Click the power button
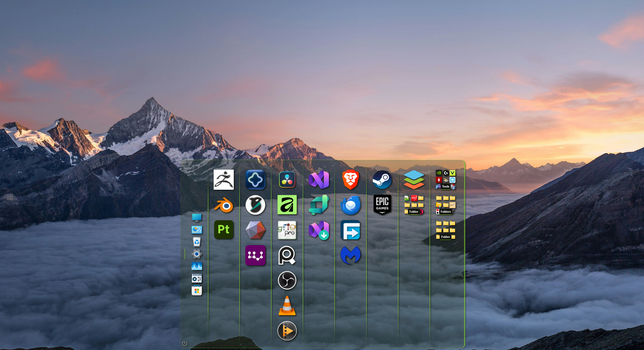644x350 pixels. pyautogui.click(x=185, y=343)
